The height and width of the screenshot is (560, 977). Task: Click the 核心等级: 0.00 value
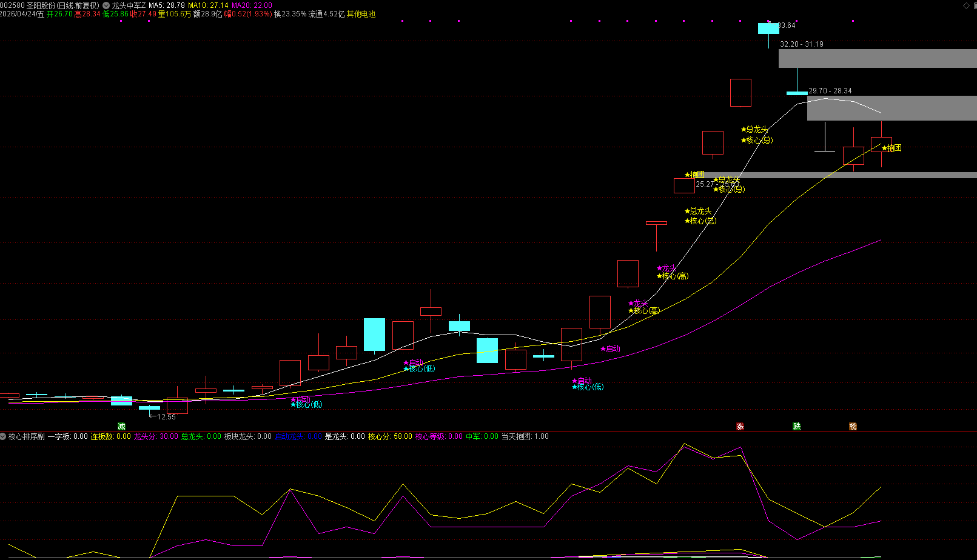tap(439, 436)
